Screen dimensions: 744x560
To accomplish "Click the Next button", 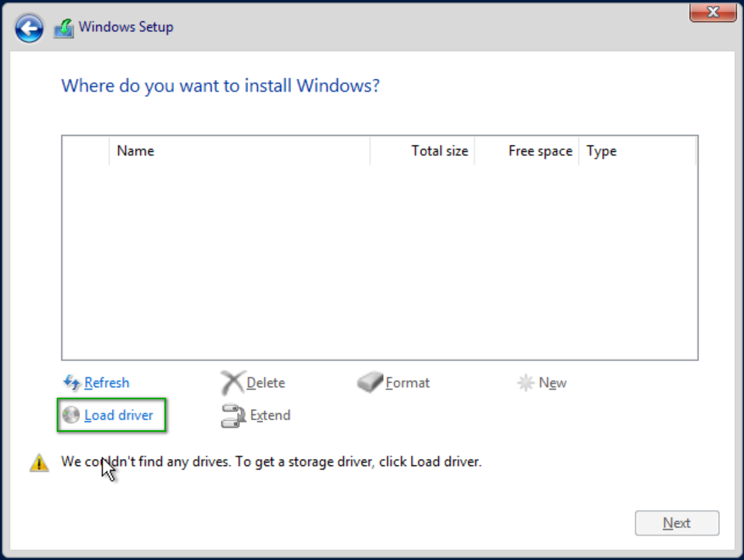I will pyautogui.click(x=677, y=523).
